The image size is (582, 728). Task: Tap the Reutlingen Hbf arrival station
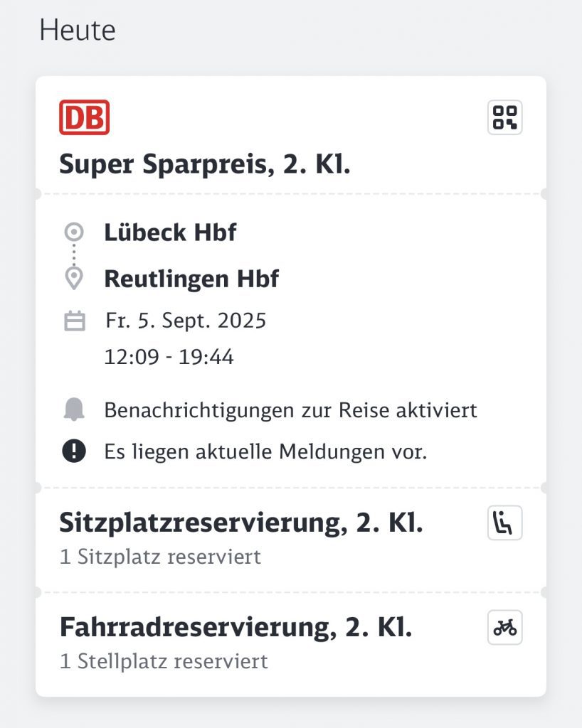191,279
